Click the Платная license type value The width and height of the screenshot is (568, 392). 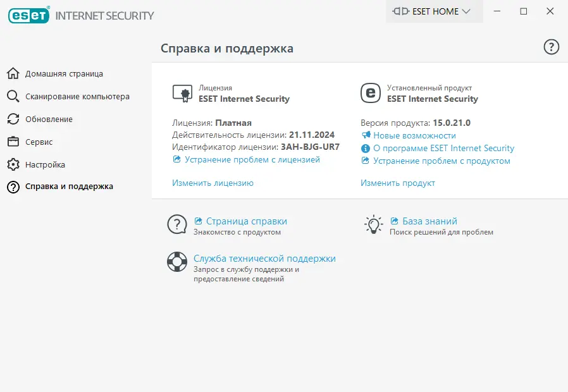[233, 123]
